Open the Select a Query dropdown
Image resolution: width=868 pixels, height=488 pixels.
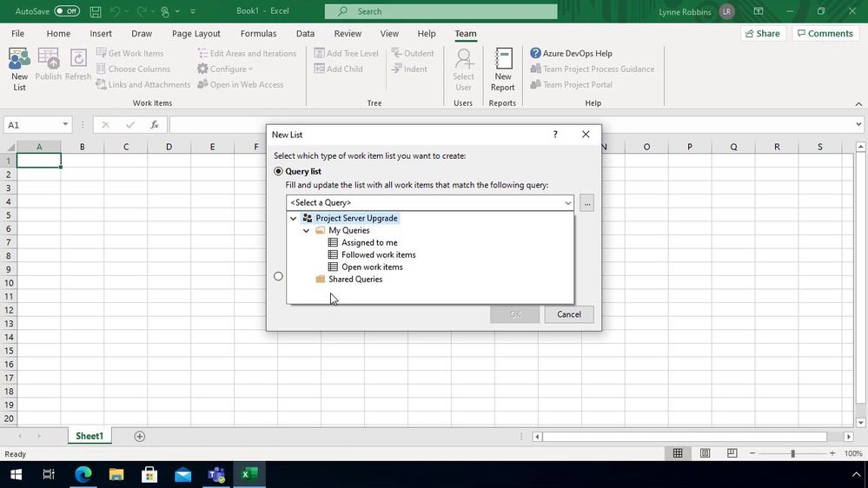click(x=430, y=202)
